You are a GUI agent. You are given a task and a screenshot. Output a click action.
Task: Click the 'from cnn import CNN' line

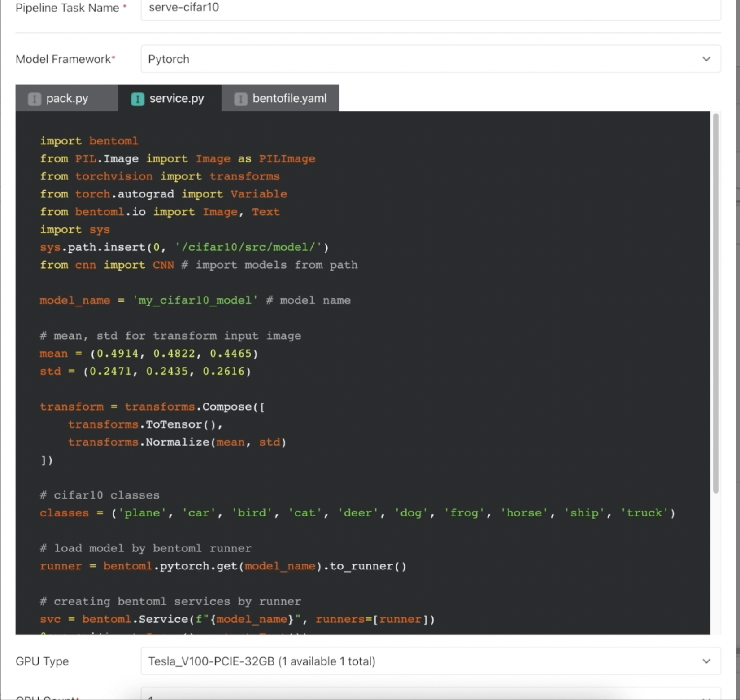(x=199, y=265)
